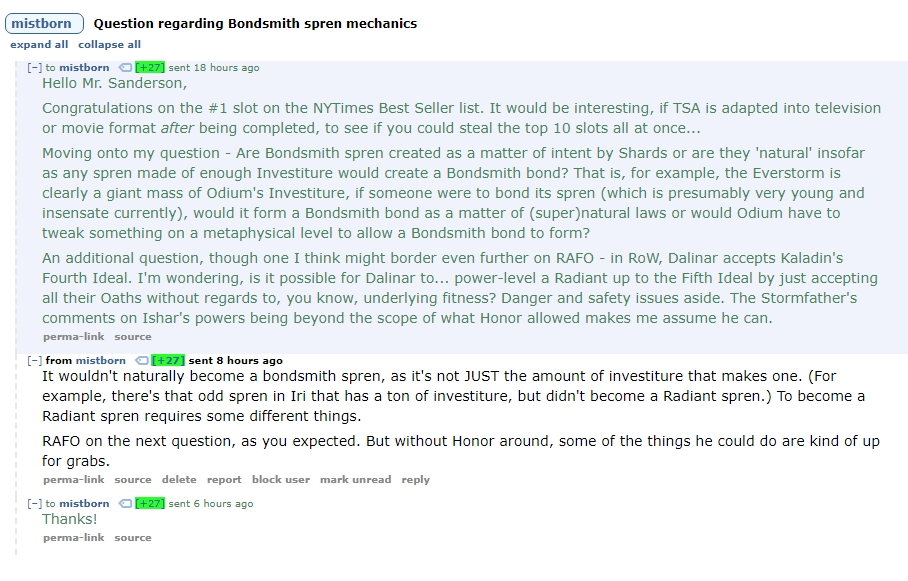Collapse the 'Thanks!' message
The height and width of the screenshot is (581, 908).
click(x=35, y=504)
